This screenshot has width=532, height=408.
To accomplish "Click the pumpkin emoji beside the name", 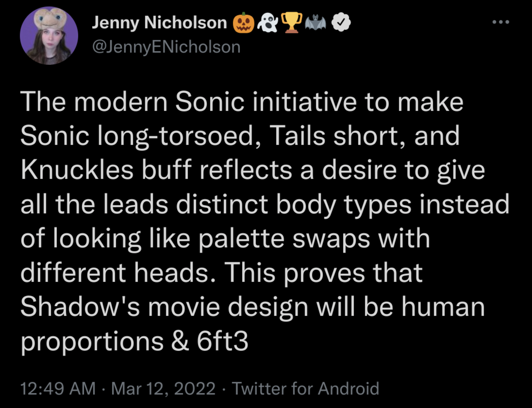I will (x=244, y=23).
